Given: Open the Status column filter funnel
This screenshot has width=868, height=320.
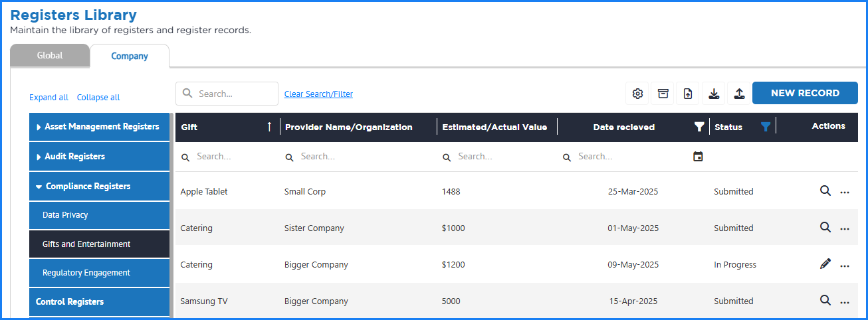Looking at the screenshot, I should 766,127.
